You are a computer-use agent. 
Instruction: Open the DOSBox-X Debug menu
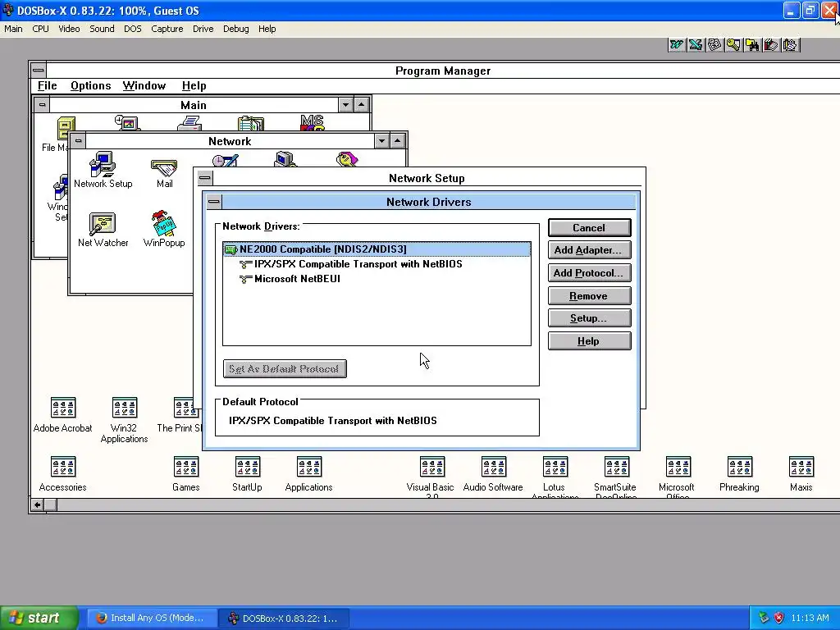[x=235, y=29]
